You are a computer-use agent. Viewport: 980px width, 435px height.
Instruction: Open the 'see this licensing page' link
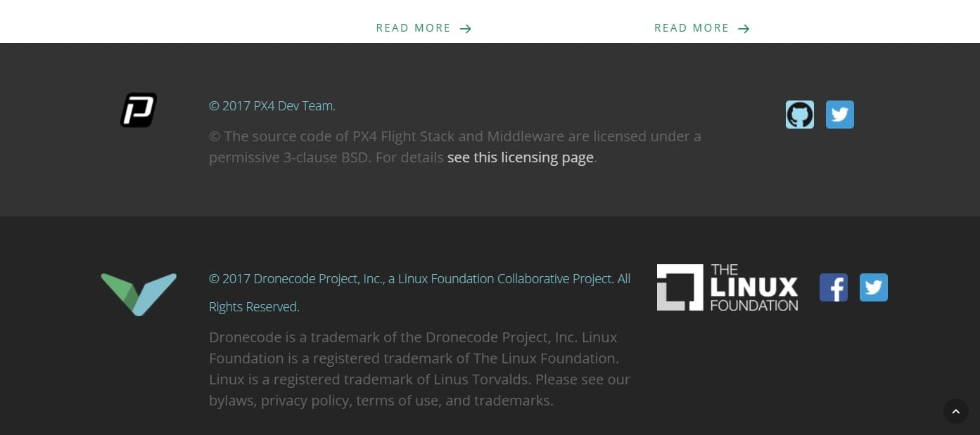pyautogui.click(x=520, y=157)
